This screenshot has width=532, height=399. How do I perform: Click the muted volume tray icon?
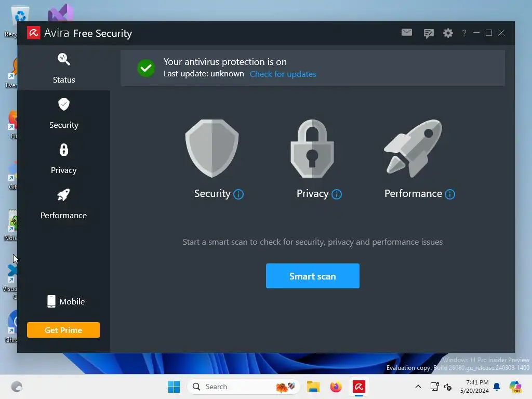[x=448, y=387]
